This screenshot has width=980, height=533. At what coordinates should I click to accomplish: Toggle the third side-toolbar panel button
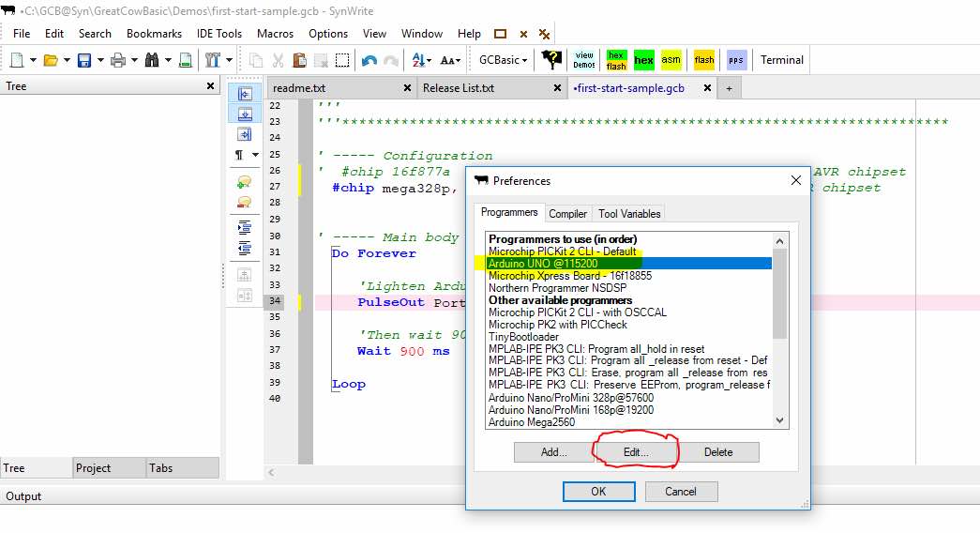point(245,134)
